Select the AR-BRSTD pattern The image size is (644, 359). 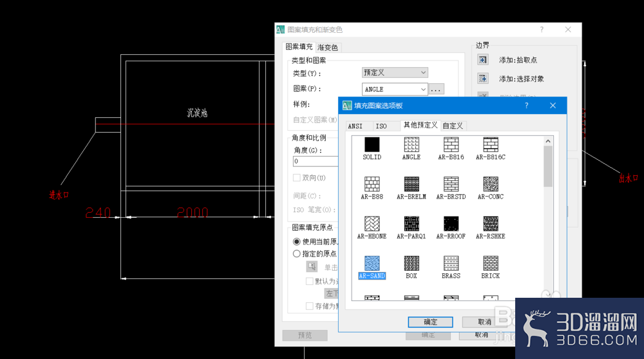coord(451,184)
